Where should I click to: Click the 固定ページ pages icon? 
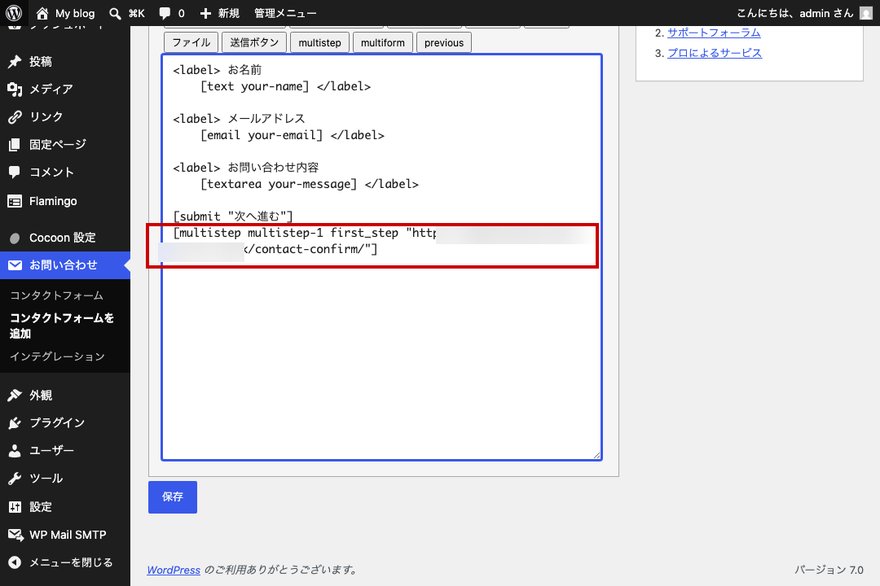[15, 144]
